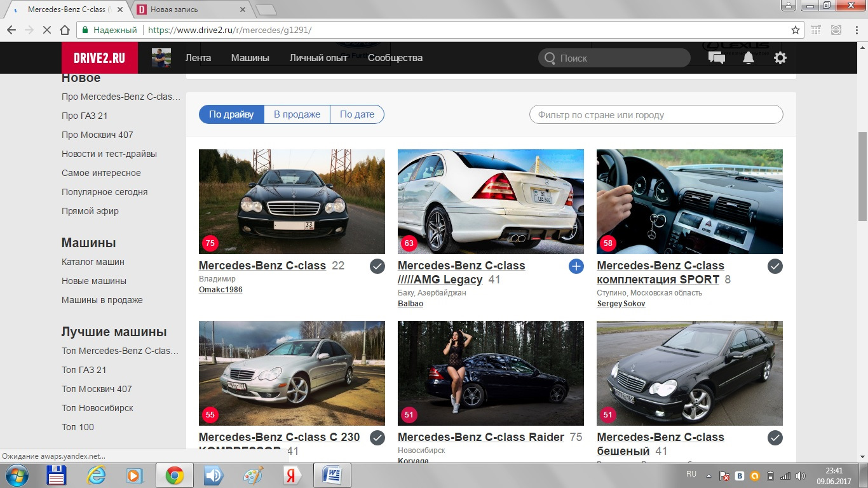Open Sergey Sokov user profile link
Image resolution: width=868 pixels, height=488 pixels.
(x=621, y=304)
